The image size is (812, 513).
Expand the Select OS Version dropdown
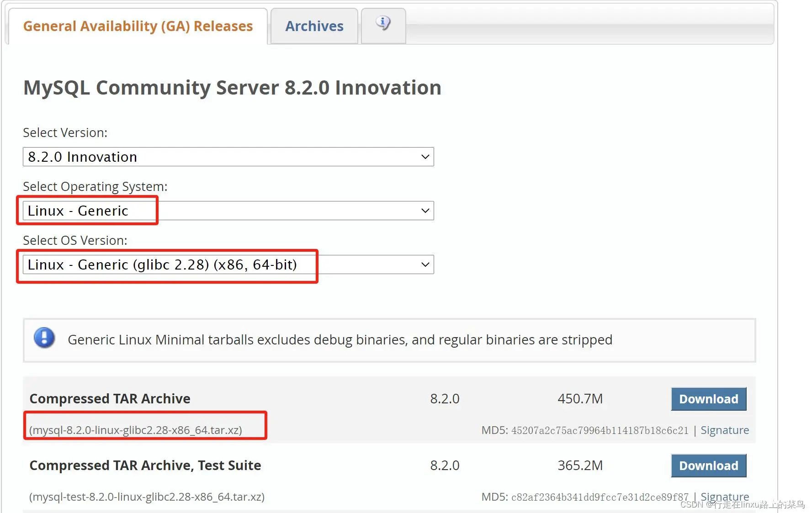228,264
